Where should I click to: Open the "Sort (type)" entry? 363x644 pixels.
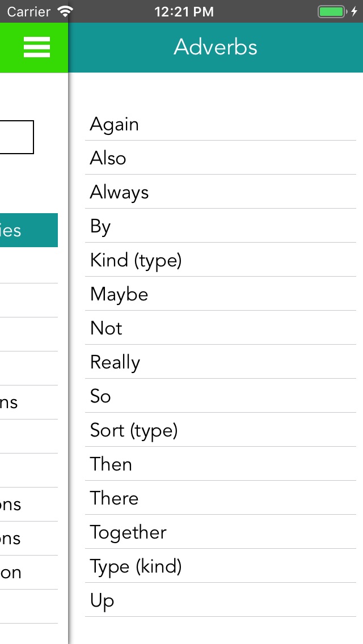220,430
